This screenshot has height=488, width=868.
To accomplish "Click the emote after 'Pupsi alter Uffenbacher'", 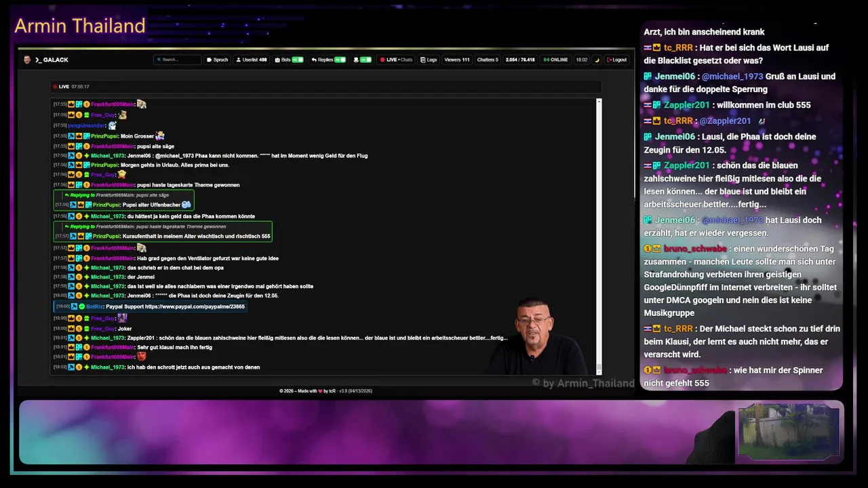I will [x=186, y=205].
